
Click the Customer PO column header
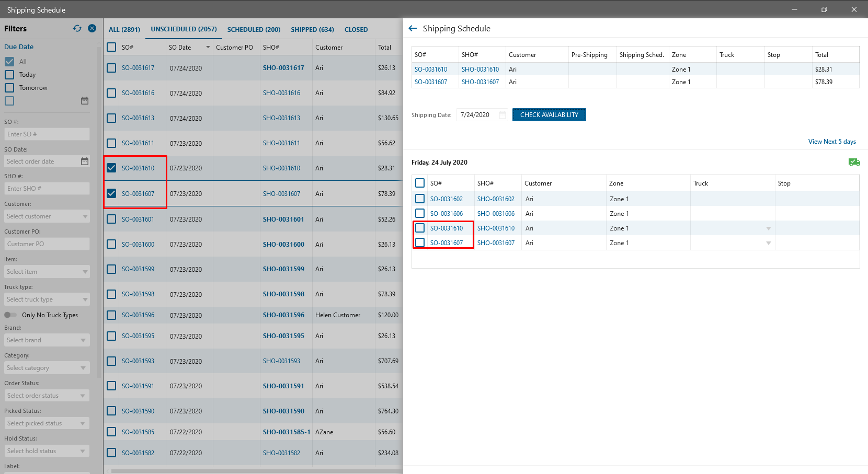234,48
